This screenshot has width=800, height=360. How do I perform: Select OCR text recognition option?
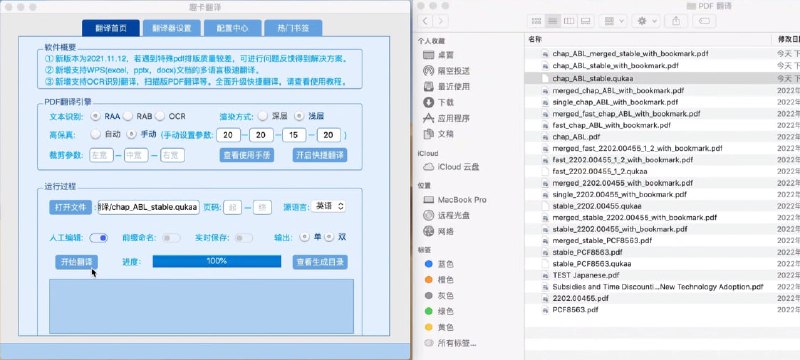[x=160, y=116]
